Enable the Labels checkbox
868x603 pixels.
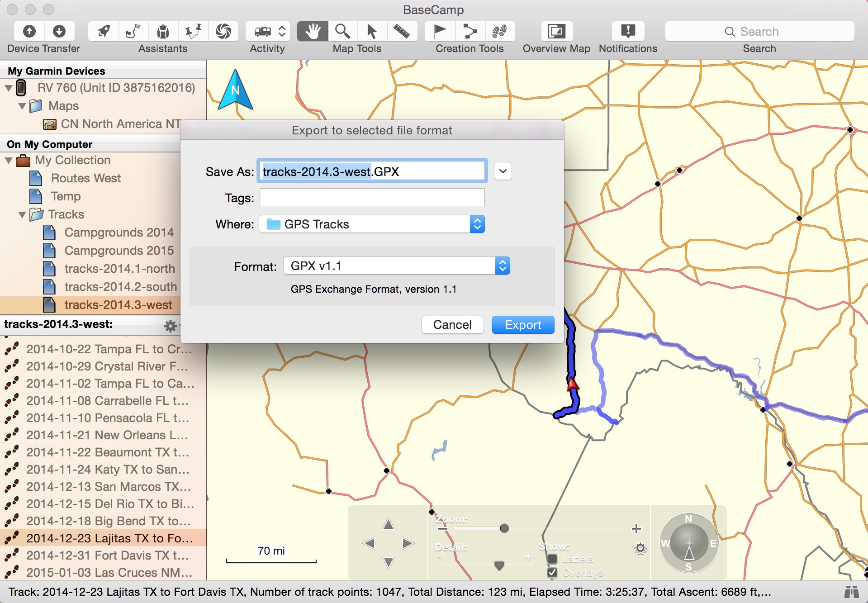pos(552,559)
